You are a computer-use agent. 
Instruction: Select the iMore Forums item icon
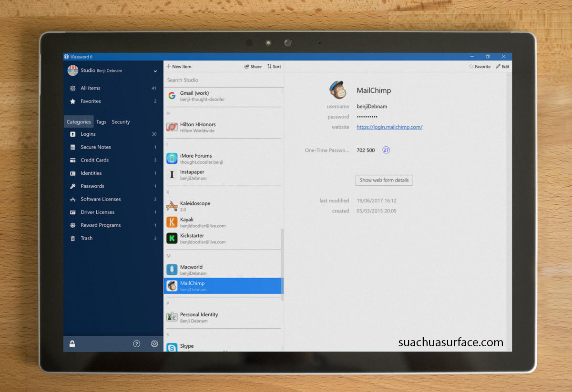point(172,159)
